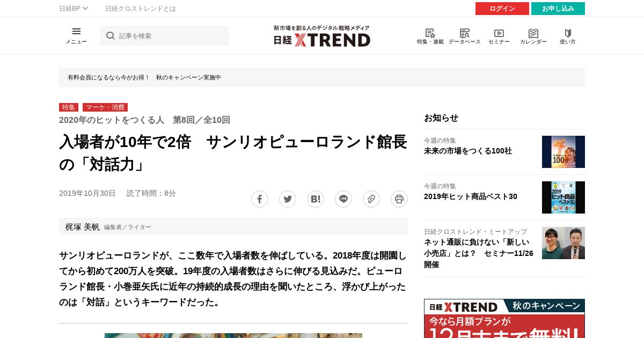
Task: Print article using printer icon
Action: [399, 199]
